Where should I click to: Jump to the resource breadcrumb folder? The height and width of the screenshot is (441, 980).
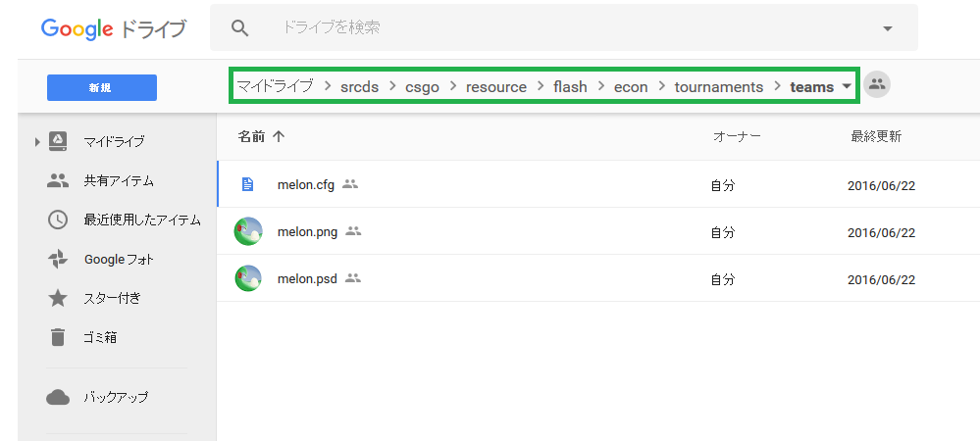tap(495, 86)
